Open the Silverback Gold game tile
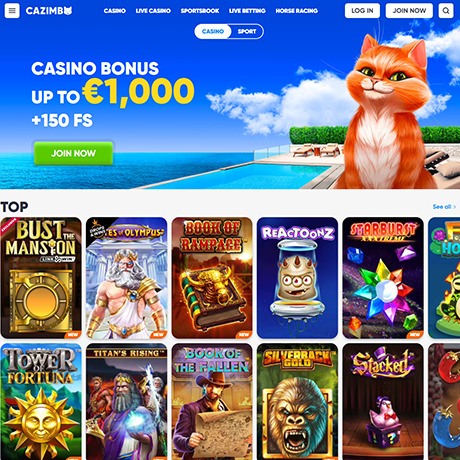The image size is (460, 460). tap(297, 402)
